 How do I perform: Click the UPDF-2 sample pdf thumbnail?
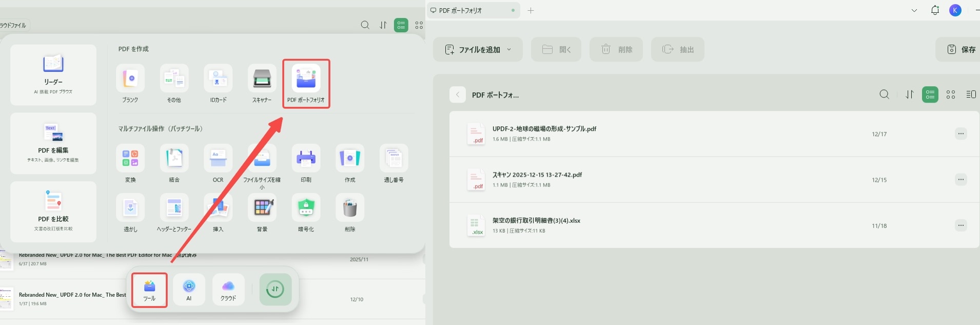[x=476, y=133]
